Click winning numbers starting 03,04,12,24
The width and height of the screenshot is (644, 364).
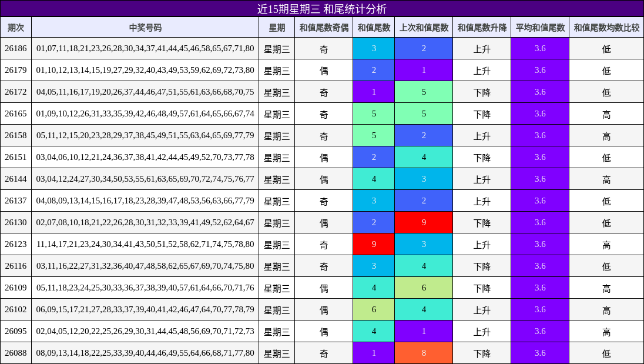tap(145, 179)
